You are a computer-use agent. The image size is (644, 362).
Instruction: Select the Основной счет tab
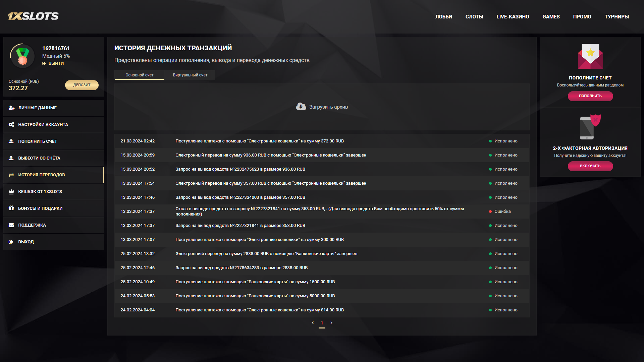pyautogui.click(x=139, y=75)
